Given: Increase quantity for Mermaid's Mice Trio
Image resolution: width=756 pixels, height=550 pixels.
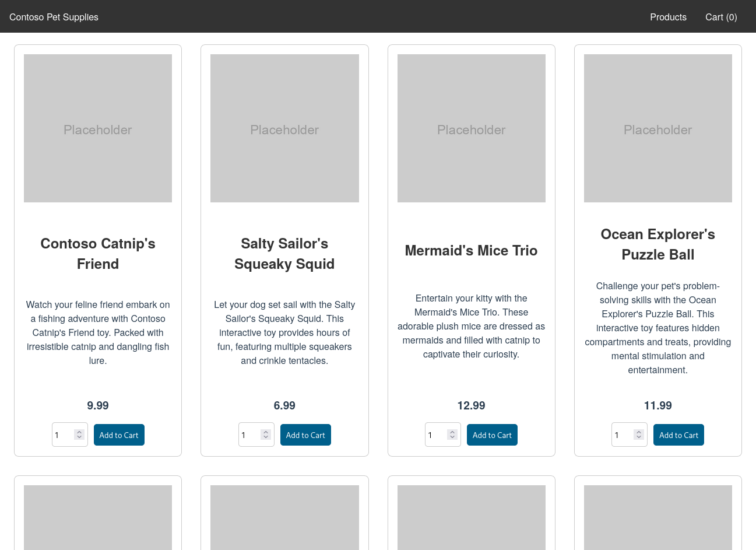Looking at the screenshot, I should pyautogui.click(x=452, y=431).
